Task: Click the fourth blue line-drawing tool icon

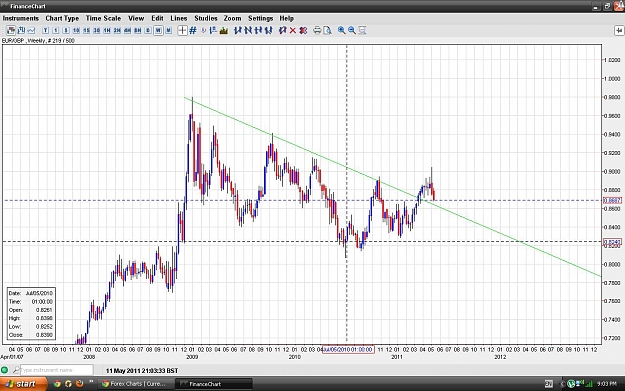Action: tap(269, 30)
